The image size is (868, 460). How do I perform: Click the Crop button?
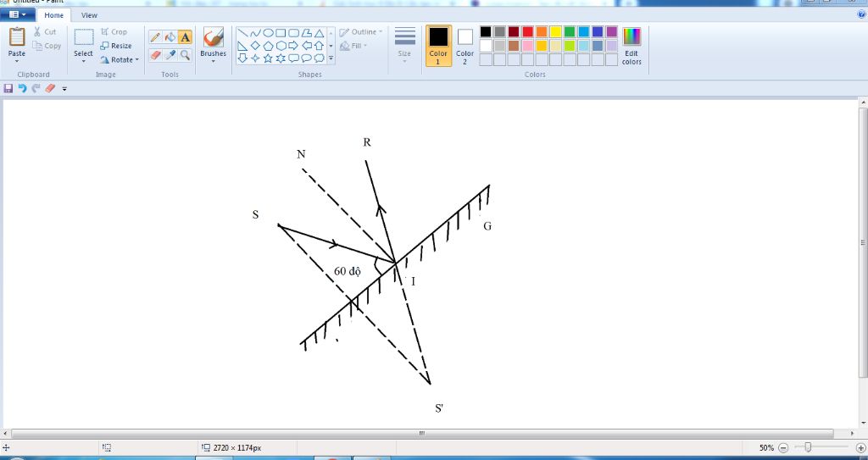click(114, 31)
